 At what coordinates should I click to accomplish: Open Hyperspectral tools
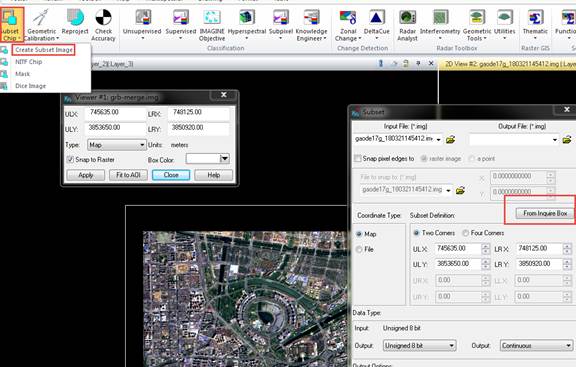click(x=246, y=24)
